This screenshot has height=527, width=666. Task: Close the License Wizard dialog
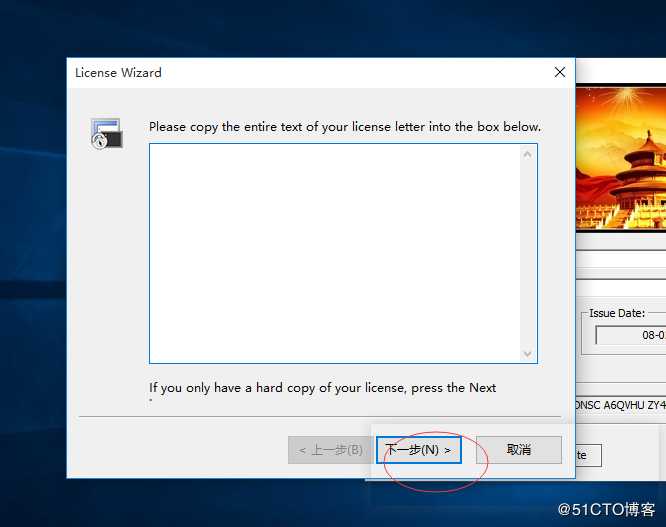point(560,72)
